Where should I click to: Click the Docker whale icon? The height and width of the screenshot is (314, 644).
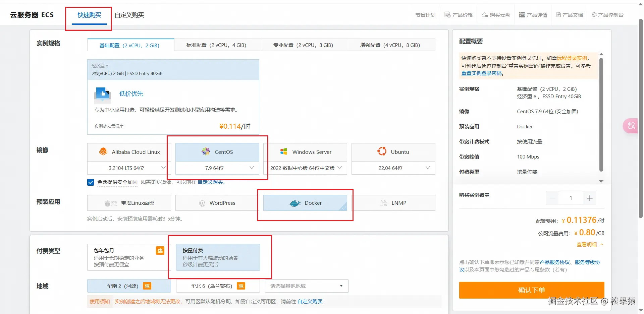coord(295,203)
